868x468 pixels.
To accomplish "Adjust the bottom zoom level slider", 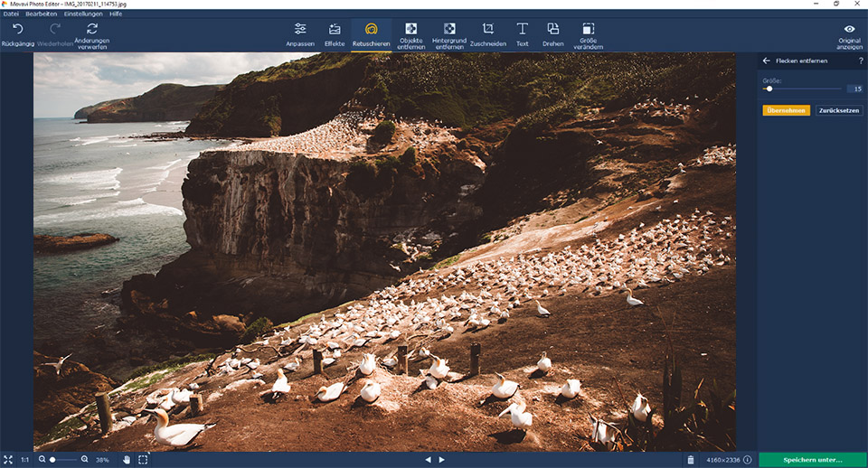I will click(62, 460).
